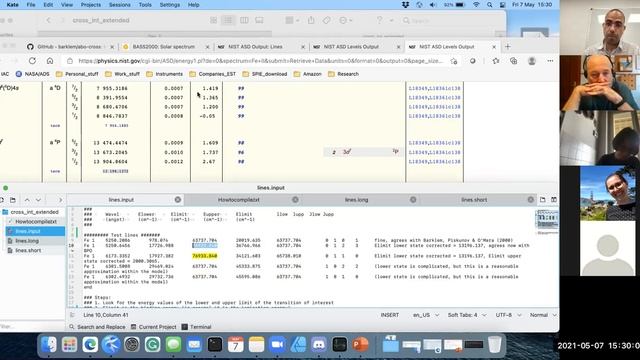This screenshot has height=360, width=640.
Task: Open a new browser tab with plus button
Action: coord(508,47)
